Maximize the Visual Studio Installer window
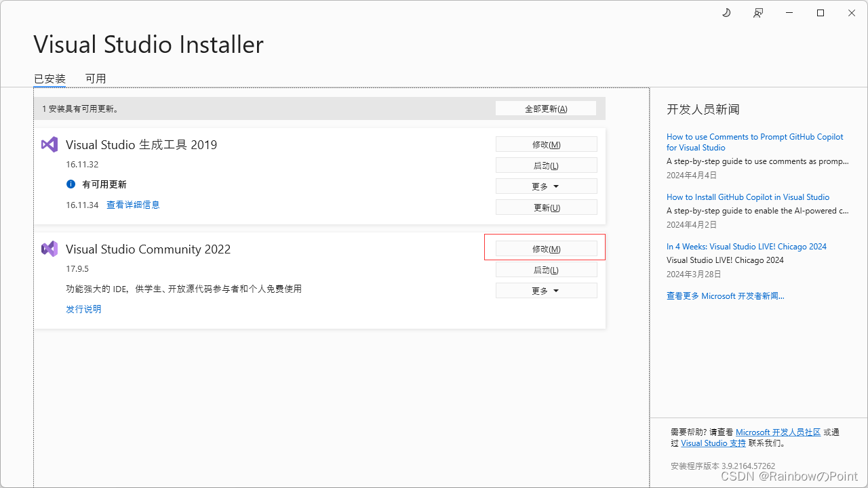Screen dimensions: 868x488 point(821,13)
